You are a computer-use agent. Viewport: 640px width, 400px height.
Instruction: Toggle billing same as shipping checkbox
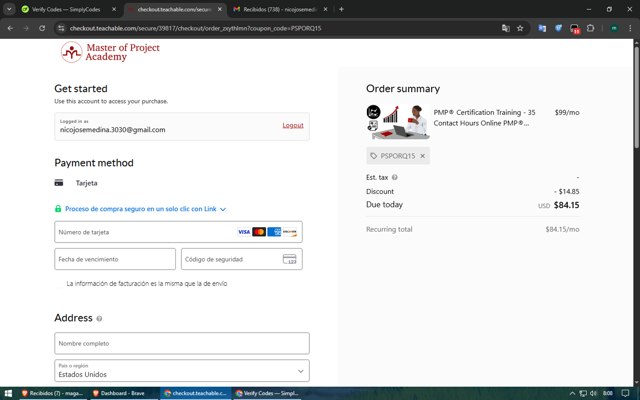(60, 284)
